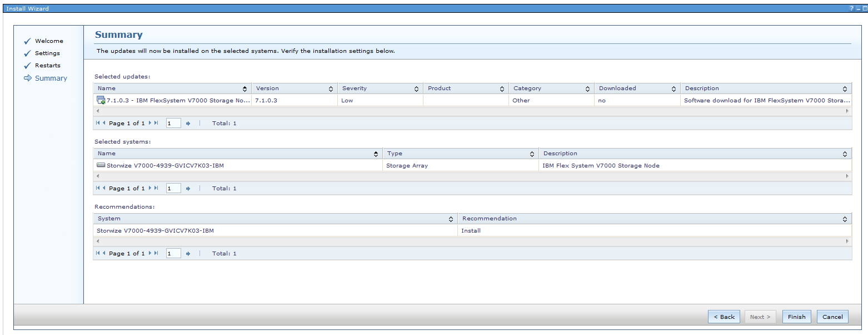Screen dimensions: 868x335
Task: Click page number field in Recommendations pager
Action: pyautogui.click(x=173, y=254)
